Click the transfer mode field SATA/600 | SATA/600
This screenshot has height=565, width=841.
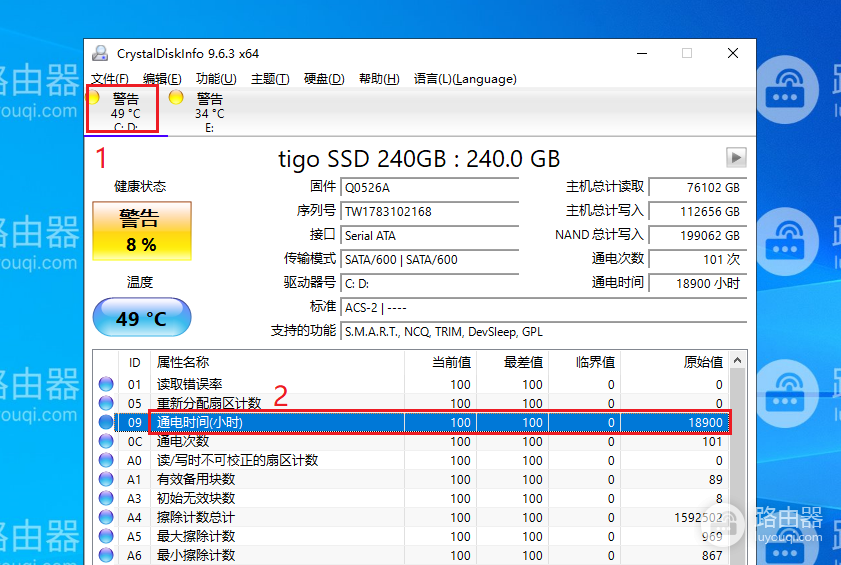[430, 260]
